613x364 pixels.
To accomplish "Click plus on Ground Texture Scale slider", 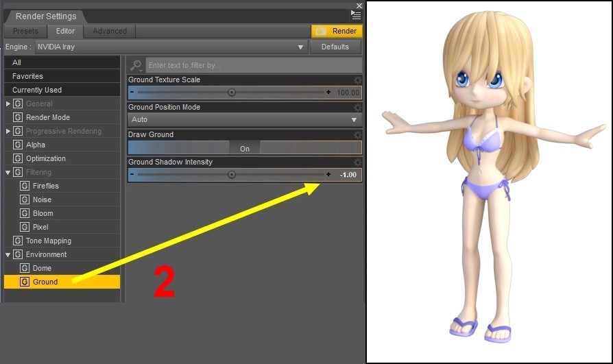I will [x=328, y=93].
